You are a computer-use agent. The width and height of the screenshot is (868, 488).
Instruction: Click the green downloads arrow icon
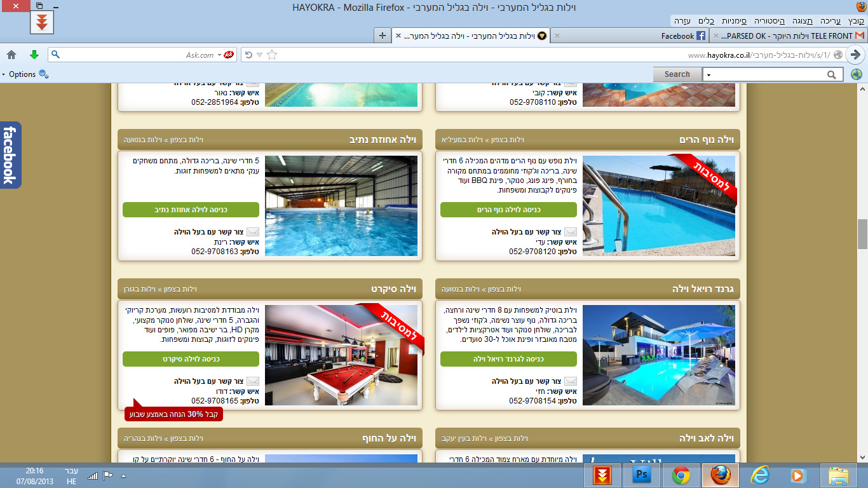(x=34, y=55)
